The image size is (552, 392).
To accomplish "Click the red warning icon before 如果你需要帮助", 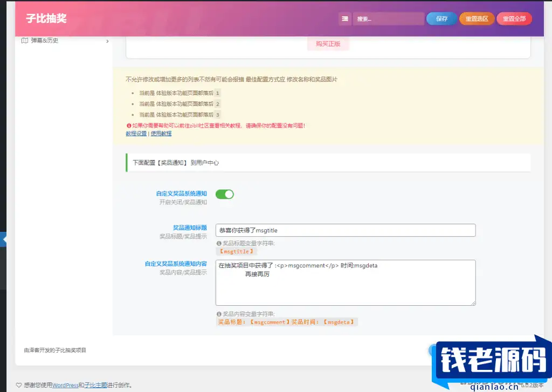I will click(x=128, y=126).
